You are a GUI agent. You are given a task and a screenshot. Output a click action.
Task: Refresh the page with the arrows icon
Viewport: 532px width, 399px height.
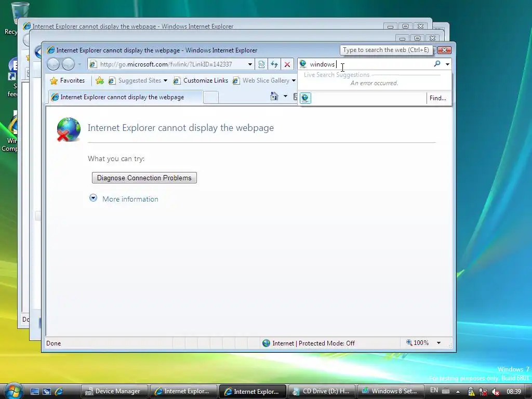coord(274,64)
